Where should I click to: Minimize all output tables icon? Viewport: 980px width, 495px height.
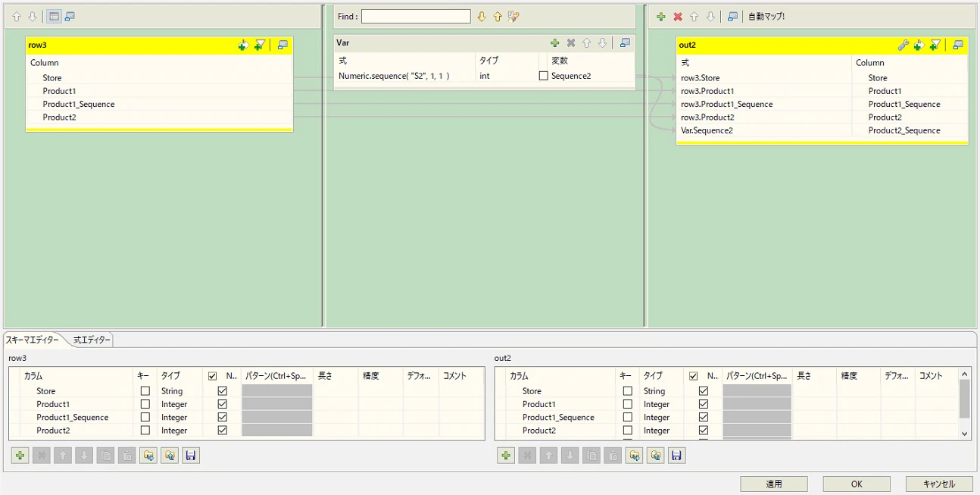click(732, 16)
